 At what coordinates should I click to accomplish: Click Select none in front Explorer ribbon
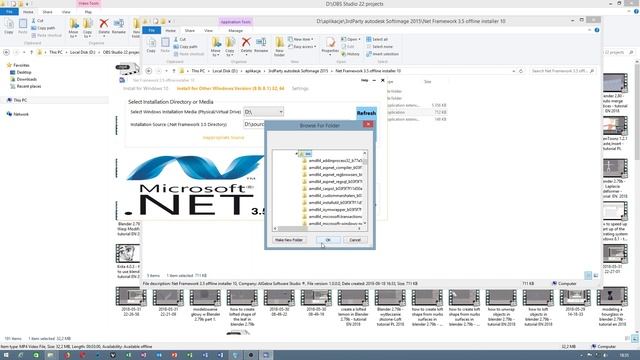click(379, 47)
